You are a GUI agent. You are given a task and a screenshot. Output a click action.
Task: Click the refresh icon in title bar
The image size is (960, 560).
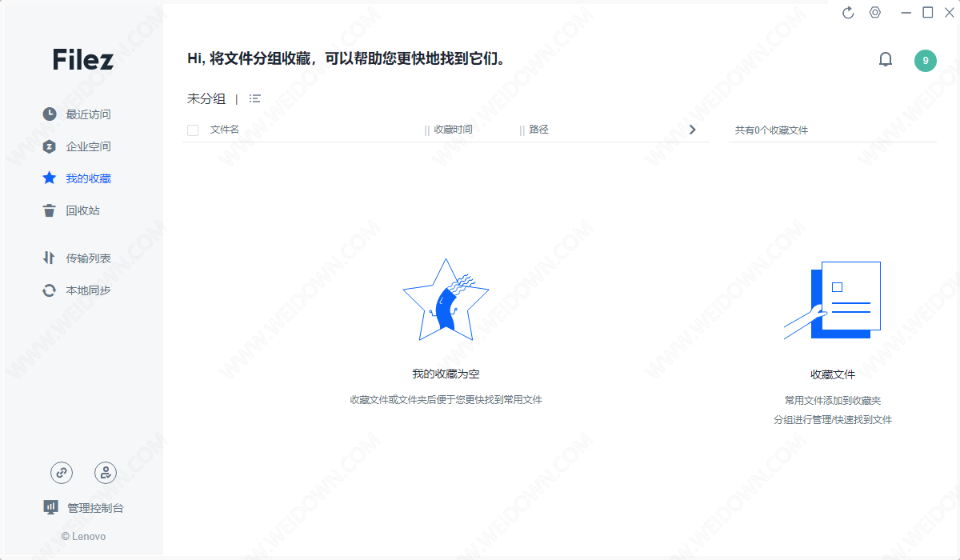849,12
